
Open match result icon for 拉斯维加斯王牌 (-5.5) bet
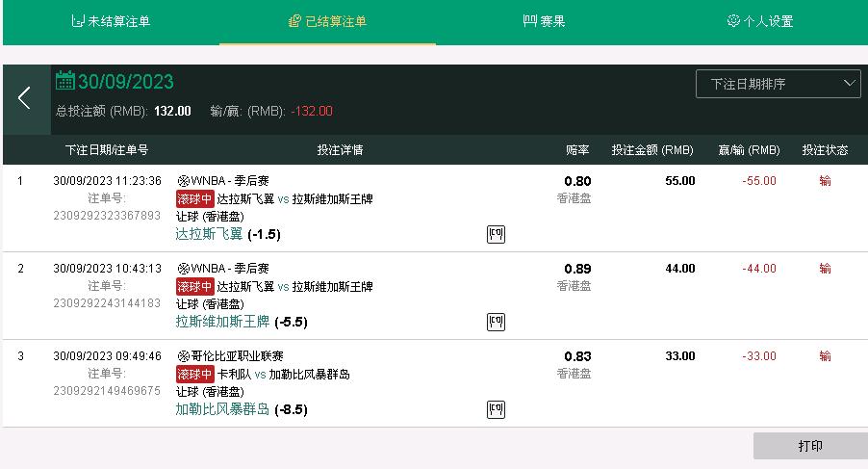[x=496, y=322]
